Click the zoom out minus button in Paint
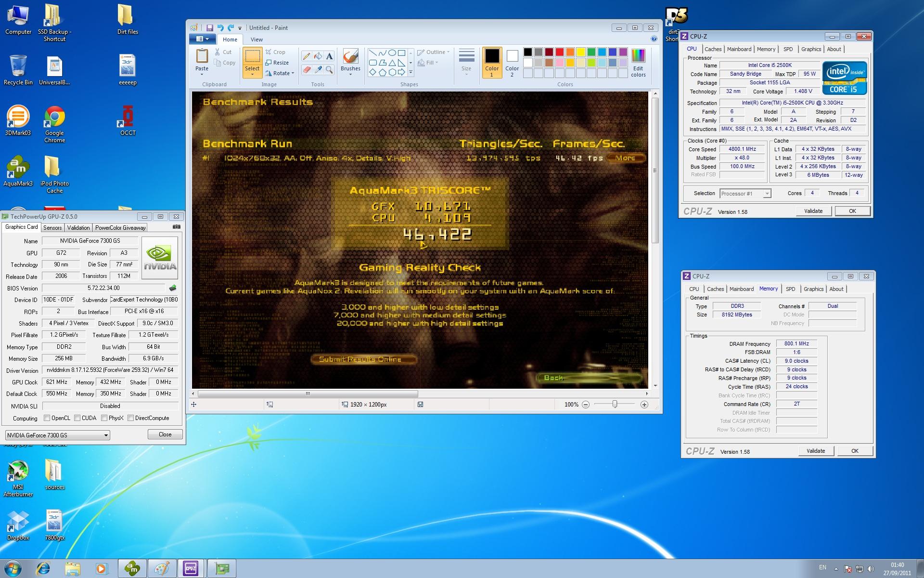Screen dimensions: 924x578 (586, 405)
